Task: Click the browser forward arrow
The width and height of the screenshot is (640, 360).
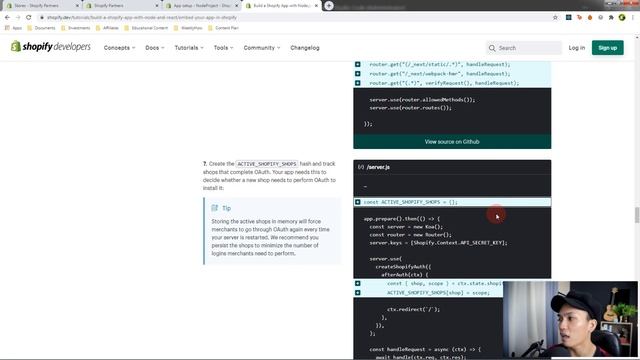Action: (18, 18)
